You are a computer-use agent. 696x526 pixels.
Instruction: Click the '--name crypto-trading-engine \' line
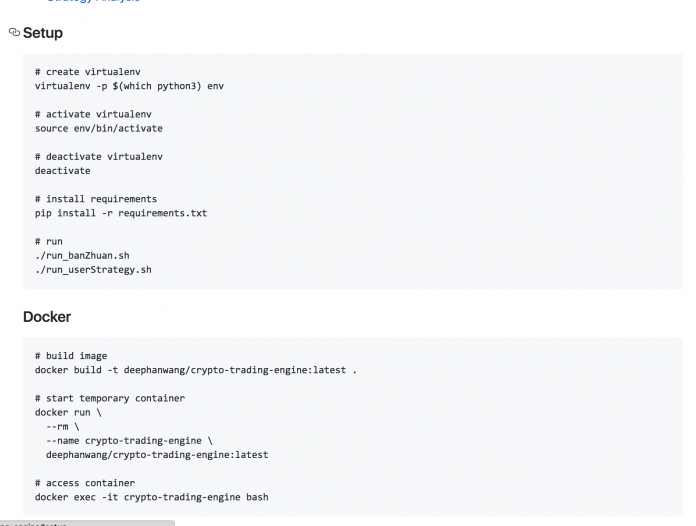click(129, 441)
